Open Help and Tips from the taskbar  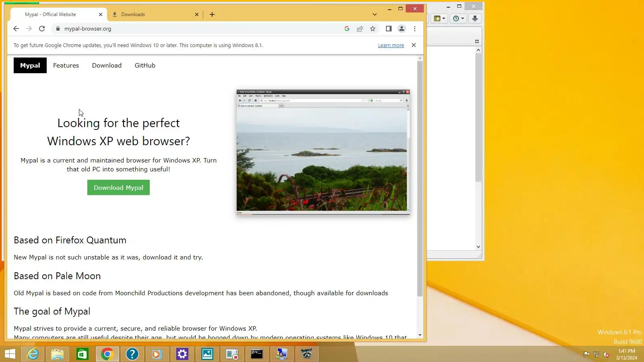tap(132, 354)
